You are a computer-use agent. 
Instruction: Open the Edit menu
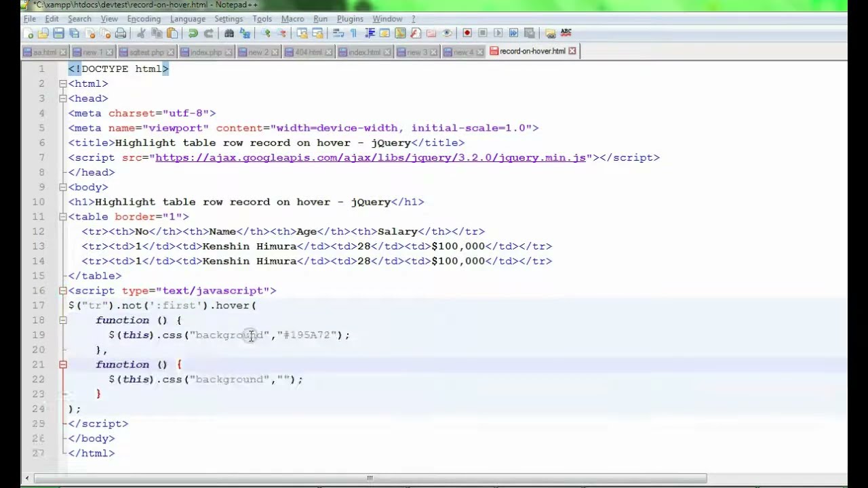coord(52,19)
